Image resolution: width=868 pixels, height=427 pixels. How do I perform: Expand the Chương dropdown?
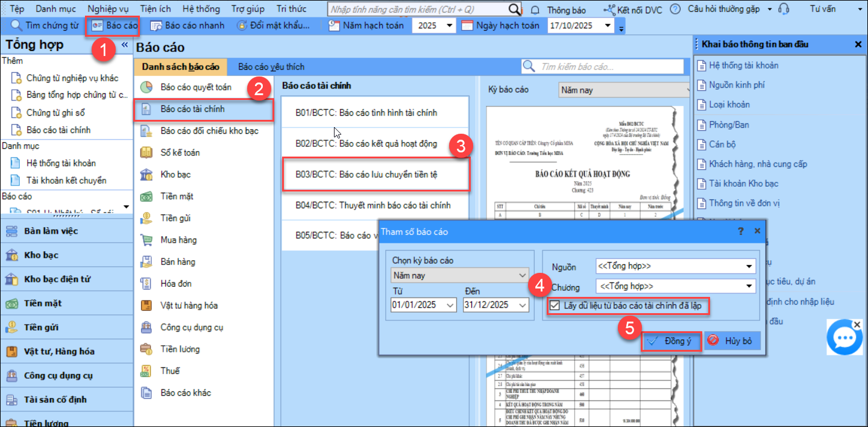tap(749, 286)
